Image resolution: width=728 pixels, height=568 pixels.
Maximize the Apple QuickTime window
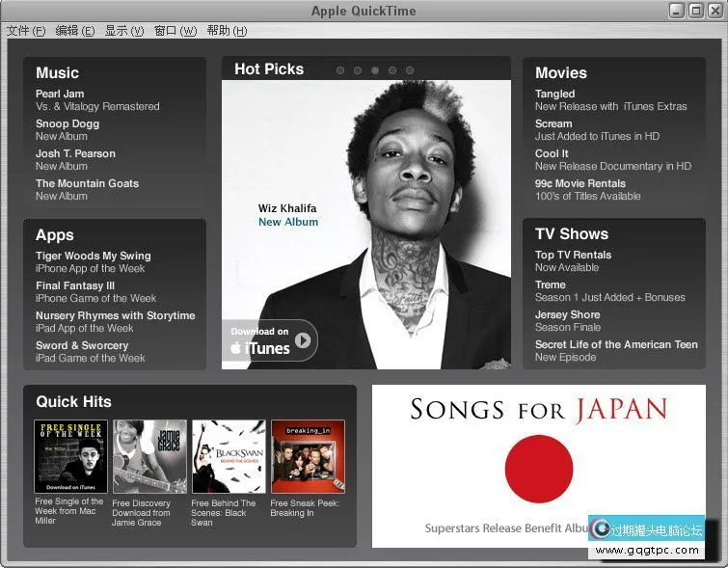click(695, 11)
